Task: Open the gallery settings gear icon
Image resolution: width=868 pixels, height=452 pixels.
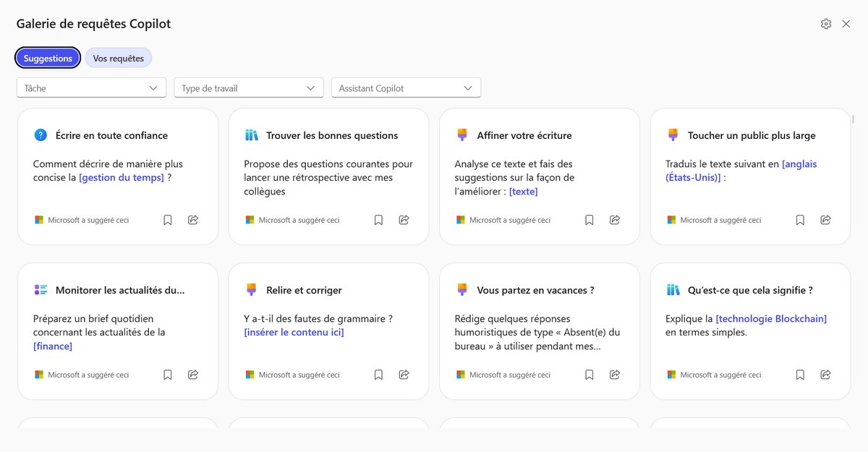Action: pos(826,24)
